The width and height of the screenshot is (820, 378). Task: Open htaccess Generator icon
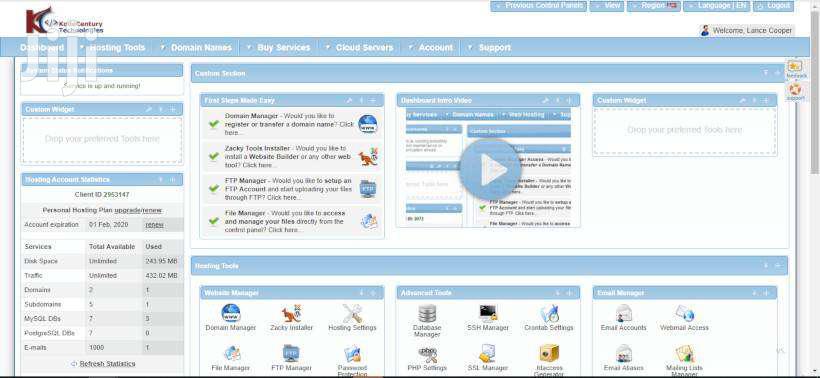pyautogui.click(x=549, y=353)
